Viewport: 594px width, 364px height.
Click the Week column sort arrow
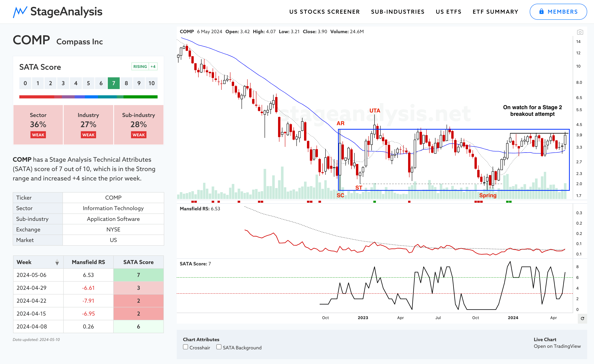click(57, 262)
